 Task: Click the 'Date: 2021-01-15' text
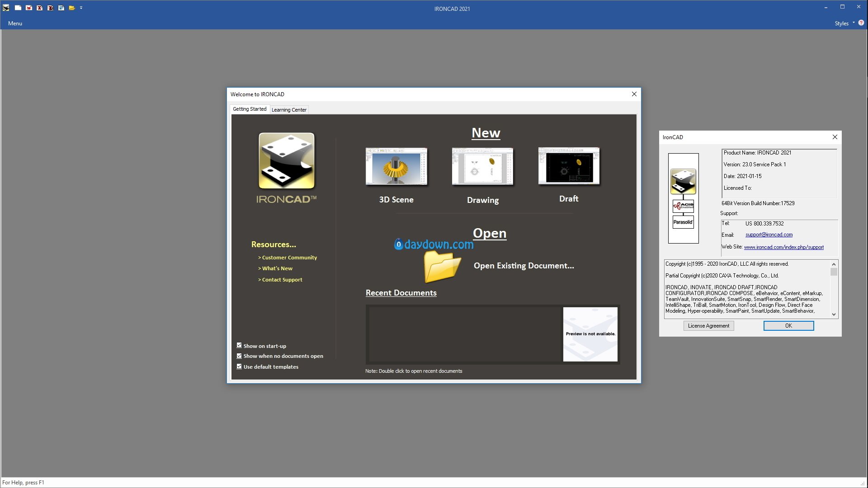[x=742, y=176]
